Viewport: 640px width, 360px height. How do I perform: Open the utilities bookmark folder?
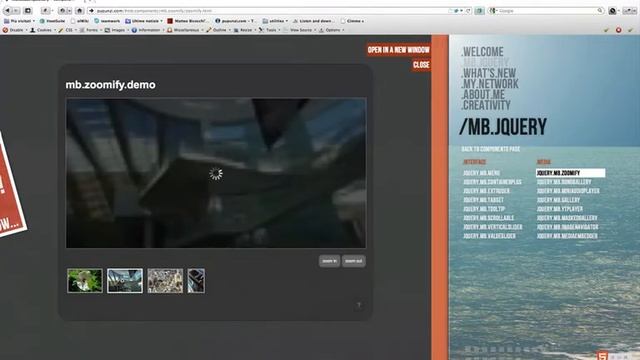275,21
